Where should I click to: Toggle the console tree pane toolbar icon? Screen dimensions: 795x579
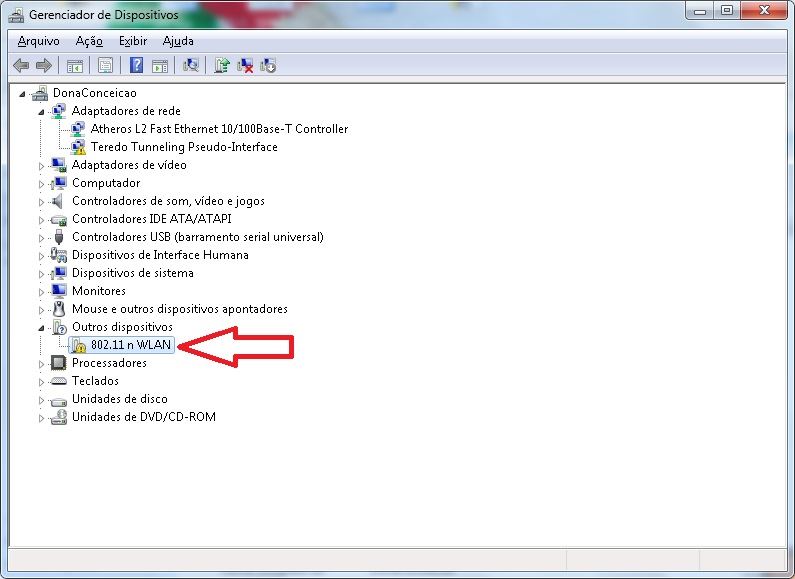[x=75, y=66]
